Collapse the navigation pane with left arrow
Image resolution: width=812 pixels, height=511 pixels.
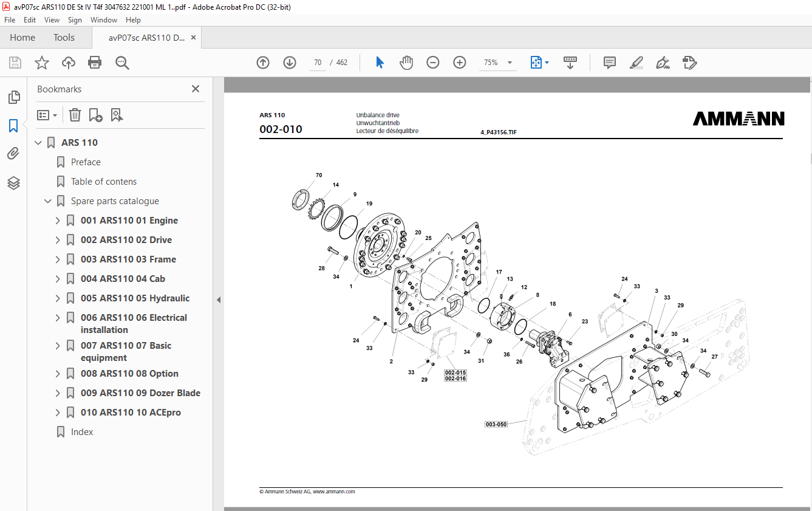click(x=219, y=300)
